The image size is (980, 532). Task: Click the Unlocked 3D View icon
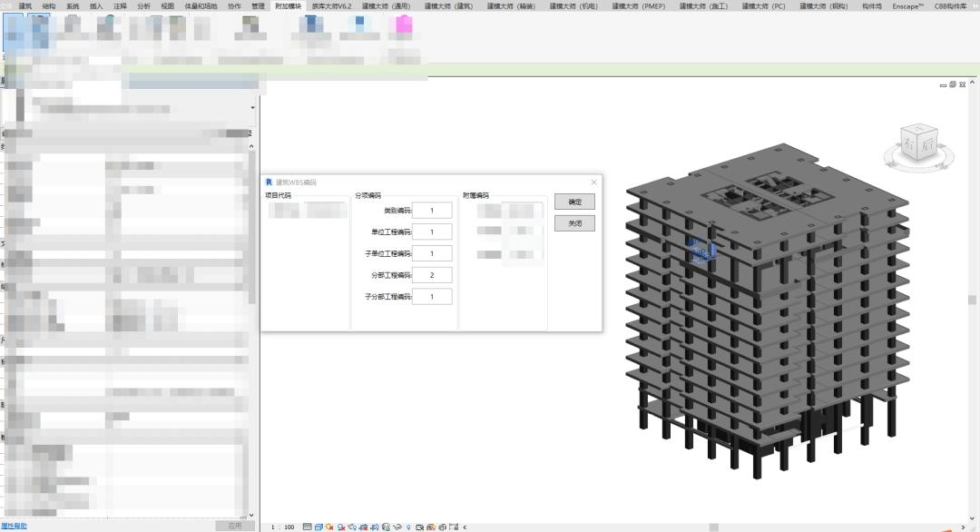coord(387,527)
